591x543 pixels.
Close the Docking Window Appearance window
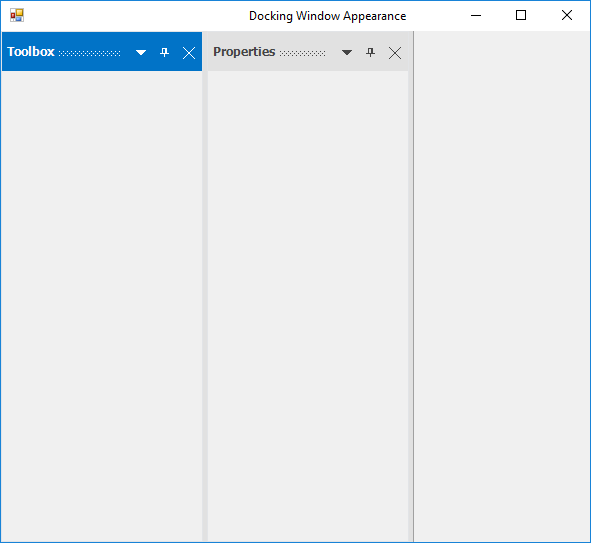(x=567, y=15)
